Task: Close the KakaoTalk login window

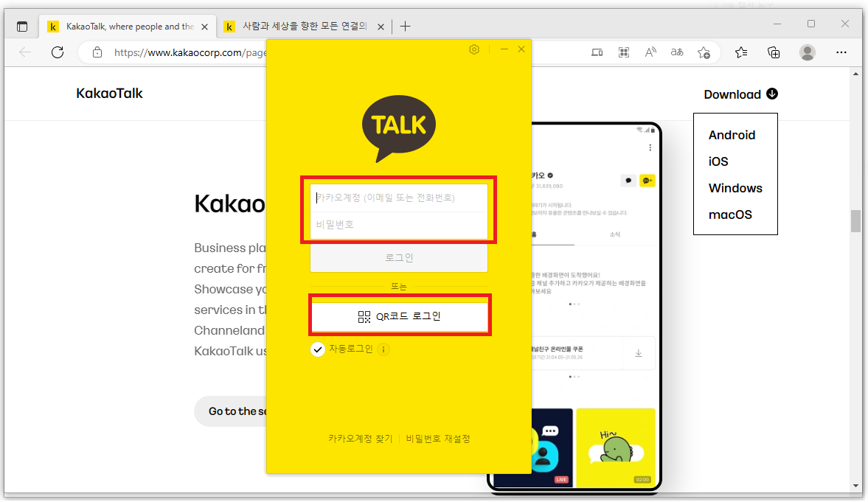Action: [x=521, y=49]
